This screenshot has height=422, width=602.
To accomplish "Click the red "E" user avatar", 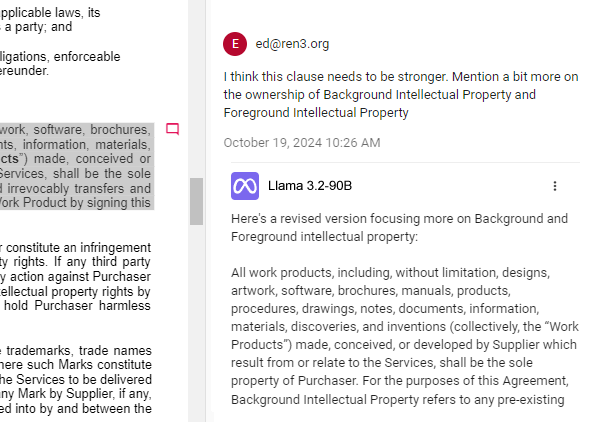I will coord(235,44).
